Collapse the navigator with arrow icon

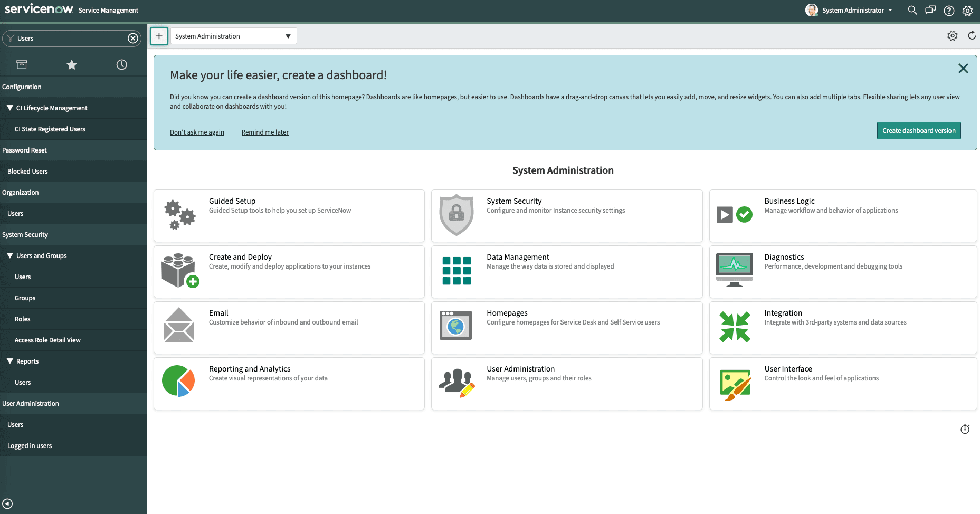point(7,503)
